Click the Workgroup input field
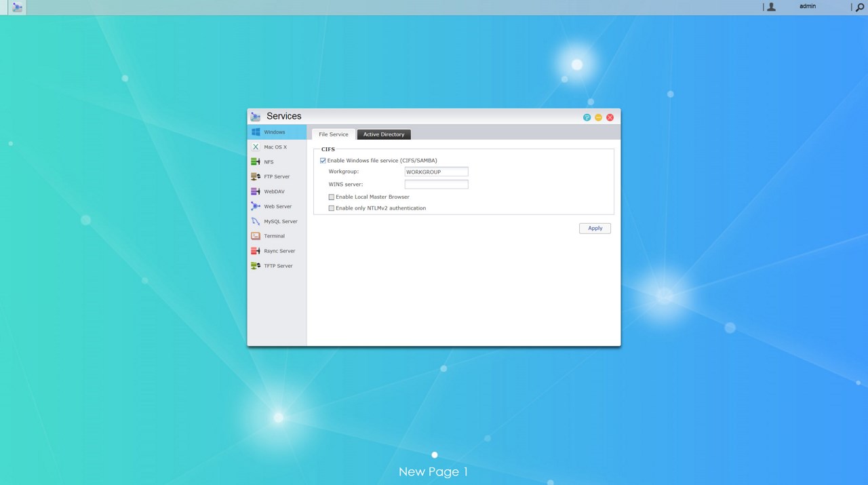 [x=437, y=172]
